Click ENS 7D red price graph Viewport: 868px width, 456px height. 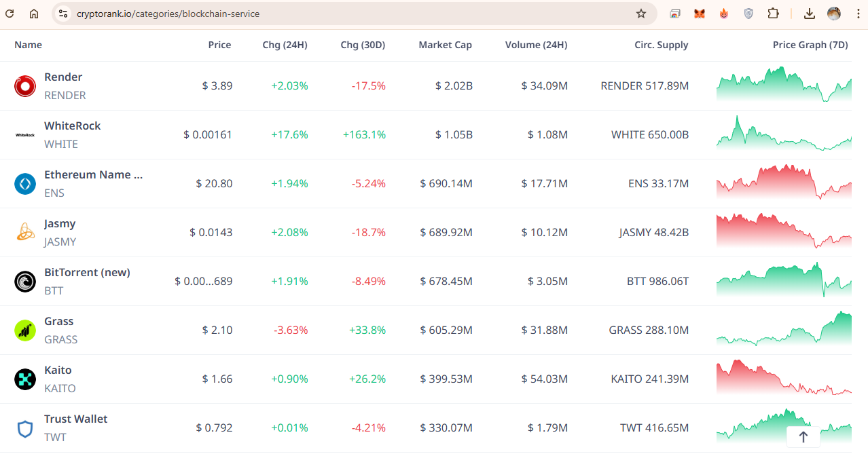pyautogui.click(x=784, y=182)
